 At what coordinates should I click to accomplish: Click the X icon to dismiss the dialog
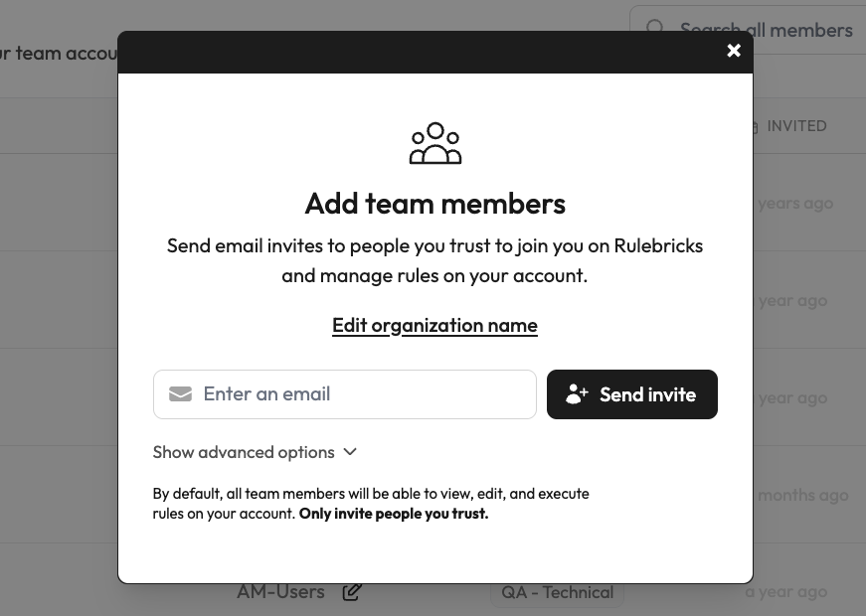click(x=734, y=50)
